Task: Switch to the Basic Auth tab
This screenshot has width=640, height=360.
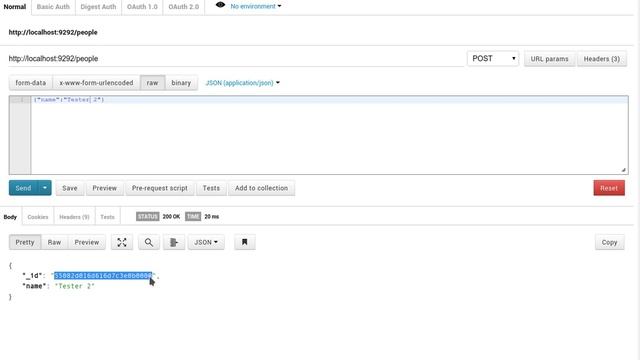Action: [x=53, y=7]
